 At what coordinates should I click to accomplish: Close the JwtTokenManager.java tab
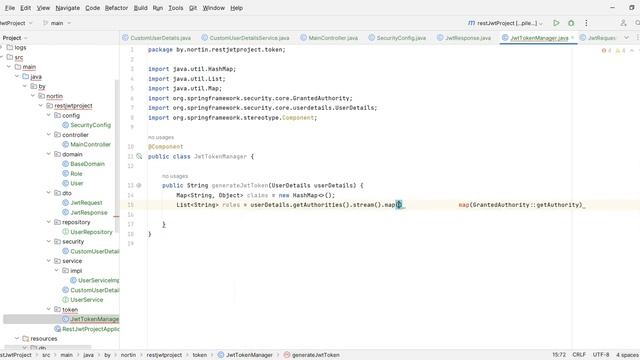[x=572, y=38]
